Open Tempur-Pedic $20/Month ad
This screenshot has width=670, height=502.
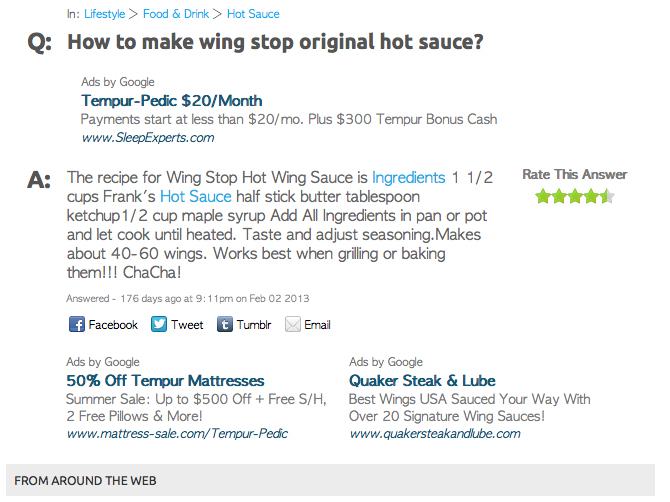click(x=172, y=100)
